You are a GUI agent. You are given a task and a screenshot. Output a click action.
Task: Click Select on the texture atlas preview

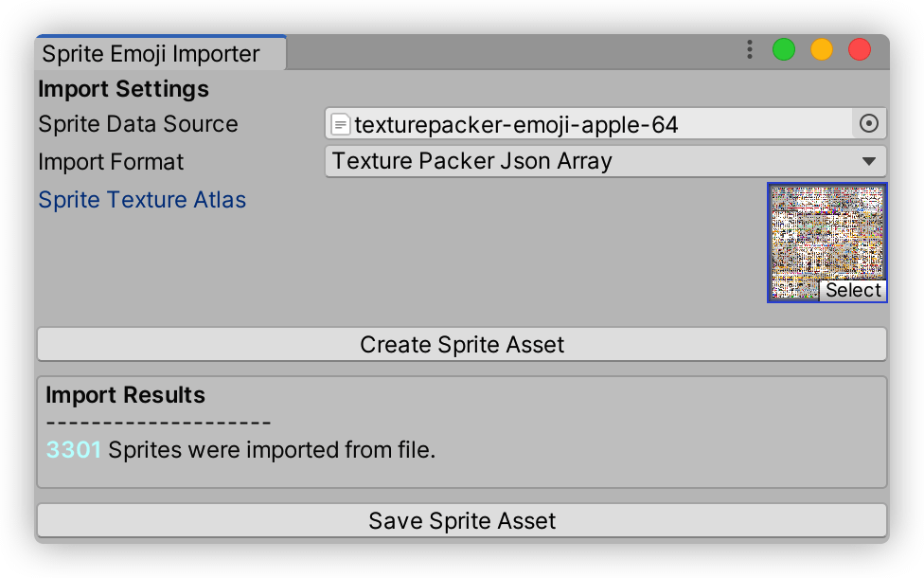pyautogui.click(x=852, y=290)
